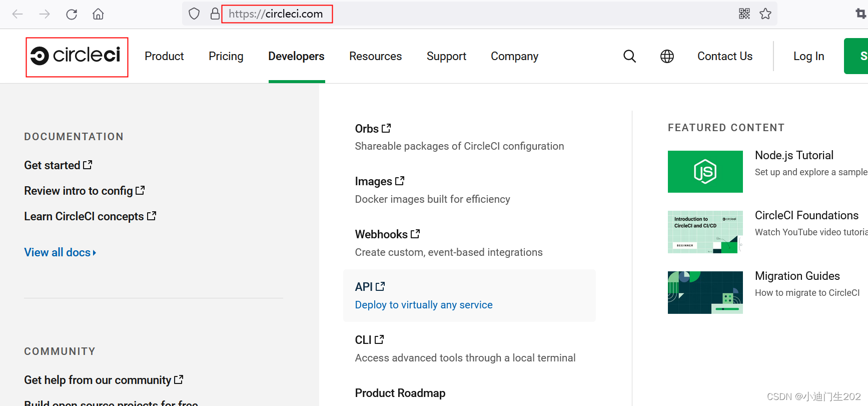Open Review intro to config link

click(x=79, y=191)
